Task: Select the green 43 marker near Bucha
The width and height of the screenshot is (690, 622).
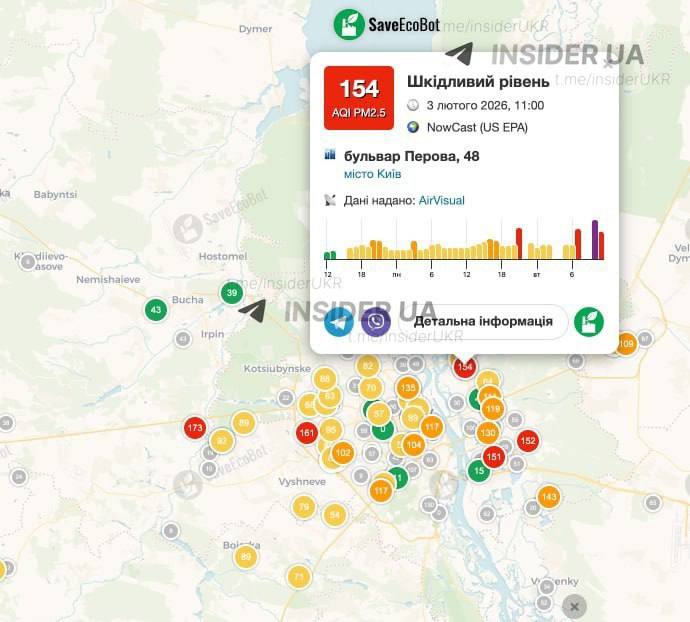Action: coord(155,310)
